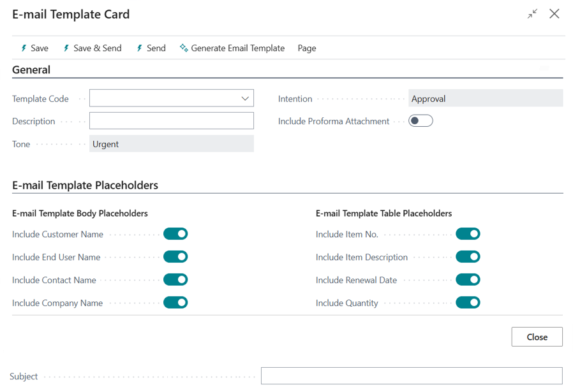Viewport: 573px width, 392px height.
Task: Turn off the Include Renewal Date switch
Action: pyautogui.click(x=468, y=280)
